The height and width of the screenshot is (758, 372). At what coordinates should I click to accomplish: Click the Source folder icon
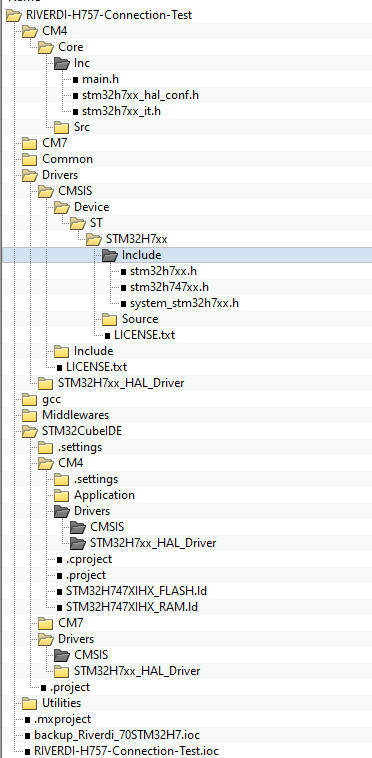click(110, 319)
